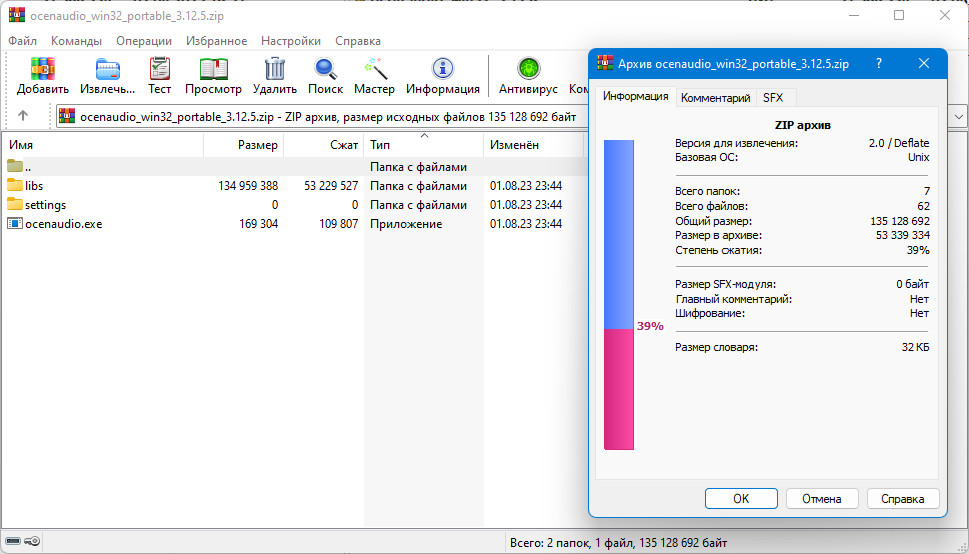Click the Отмена button
Viewport: 969px width, 554px height.
point(822,498)
